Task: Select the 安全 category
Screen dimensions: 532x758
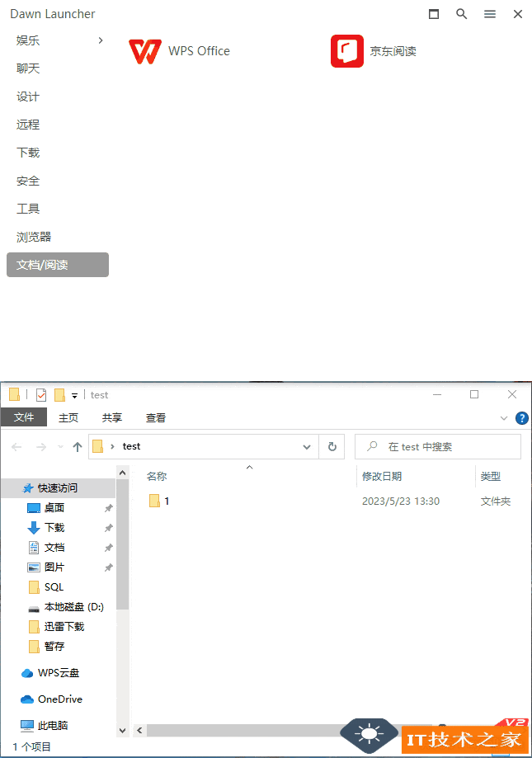Action: 28,181
